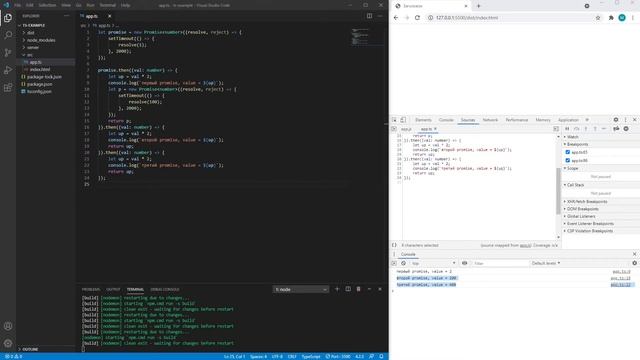Switch to the Network tab in DevTools
Screen dimensions: 640x360
[x=490, y=120]
